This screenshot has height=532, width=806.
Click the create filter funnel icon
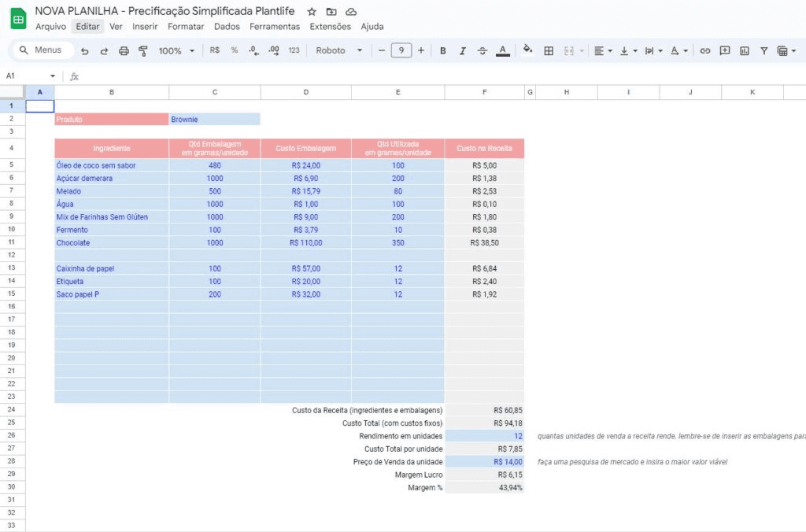763,51
